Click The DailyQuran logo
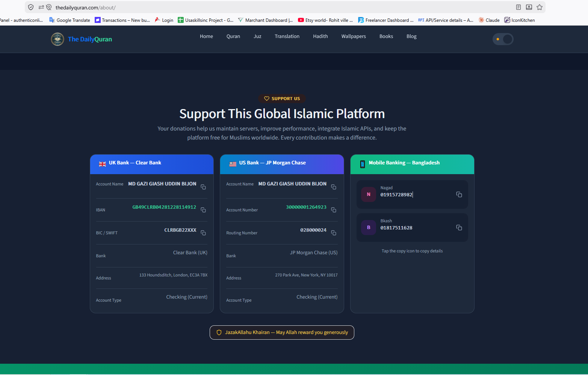 82,39
